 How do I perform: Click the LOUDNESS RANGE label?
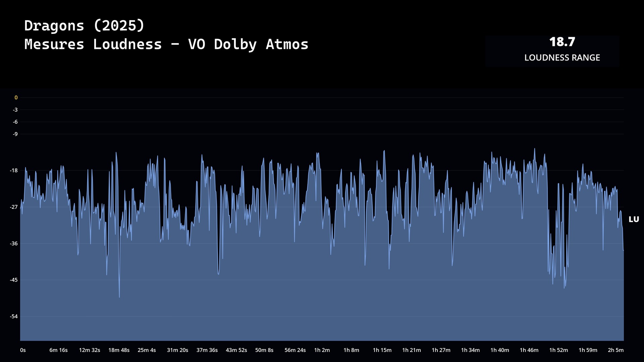pos(562,58)
